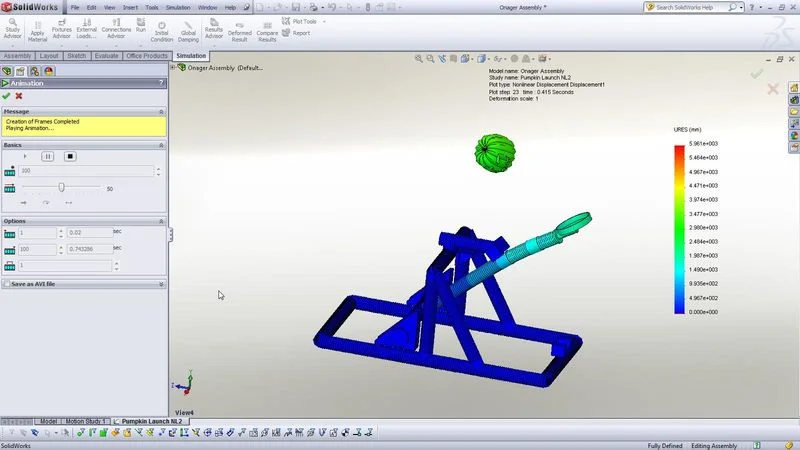The height and width of the screenshot is (450, 800).
Task: Collapse the Message section
Action: click(161, 111)
